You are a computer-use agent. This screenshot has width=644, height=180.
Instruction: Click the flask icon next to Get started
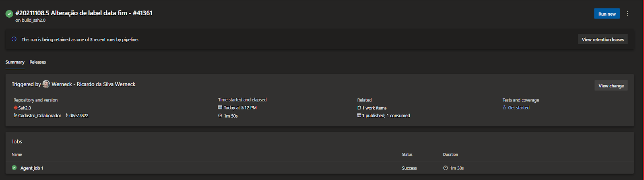(504, 108)
